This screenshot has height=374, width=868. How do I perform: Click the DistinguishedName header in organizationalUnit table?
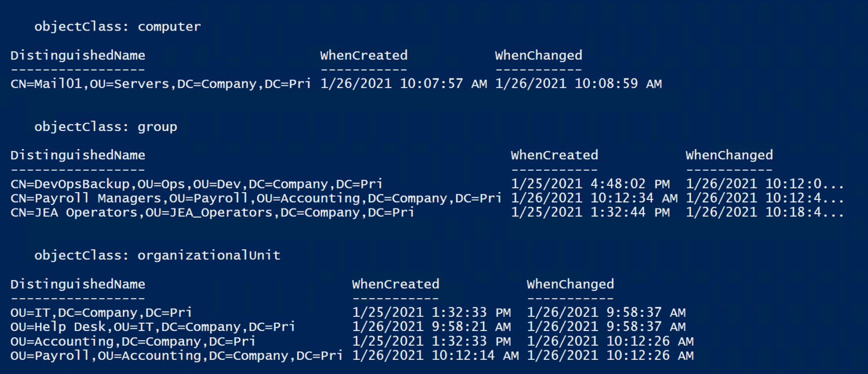pos(77,284)
